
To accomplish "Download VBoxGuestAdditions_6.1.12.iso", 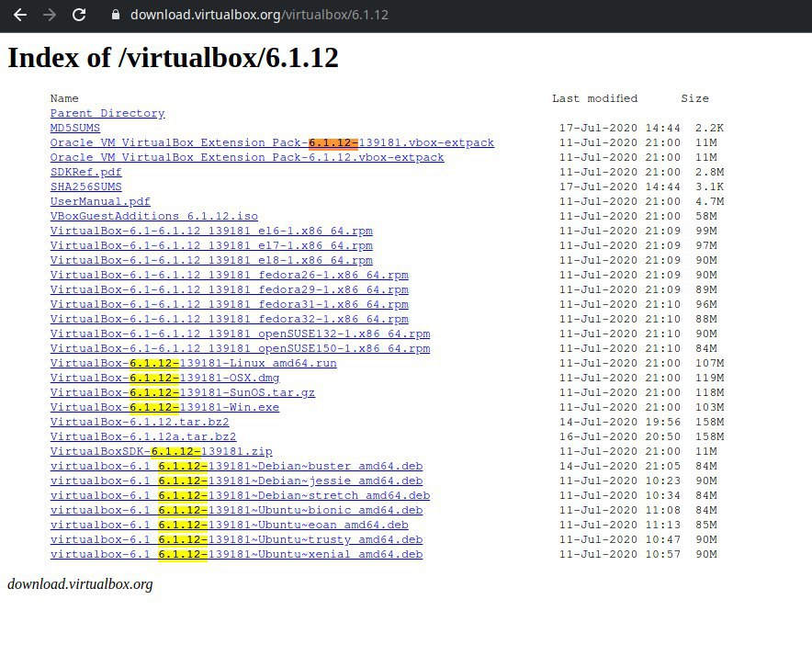I will 153,216.
